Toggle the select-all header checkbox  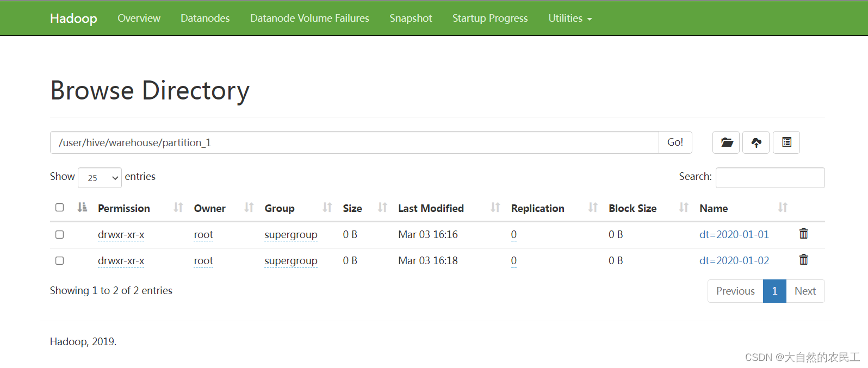pyautogui.click(x=60, y=208)
